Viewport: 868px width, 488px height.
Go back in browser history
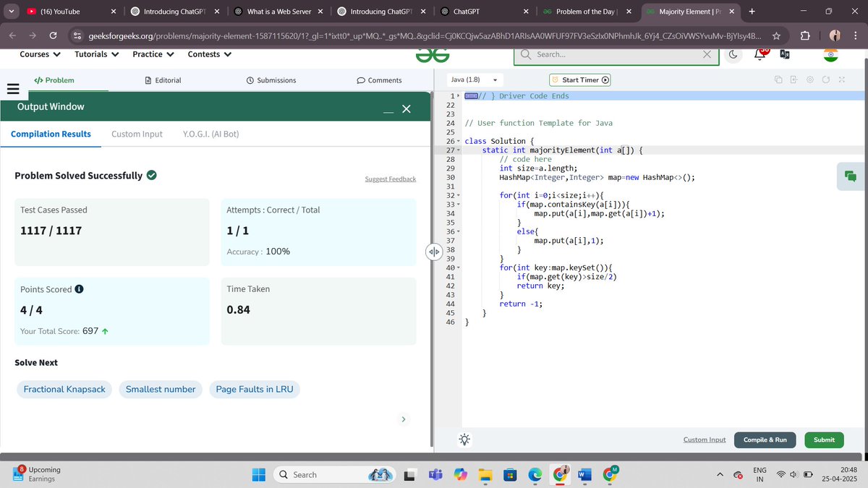pos(13,35)
